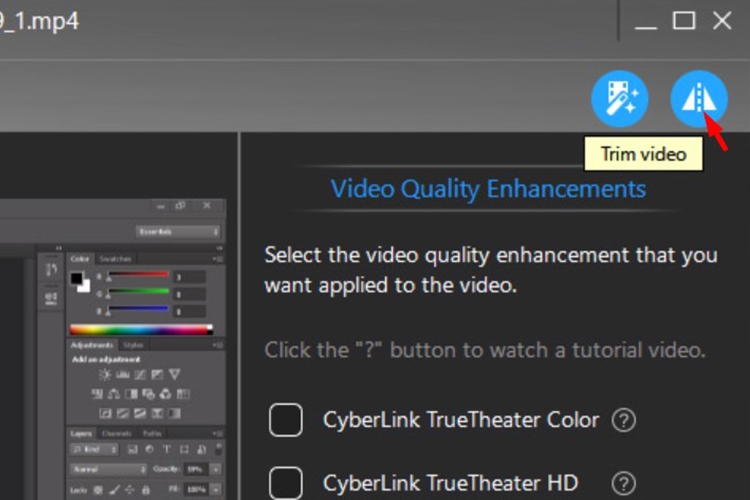Open the TrueTheater Color tutorial help button

pos(624,421)
